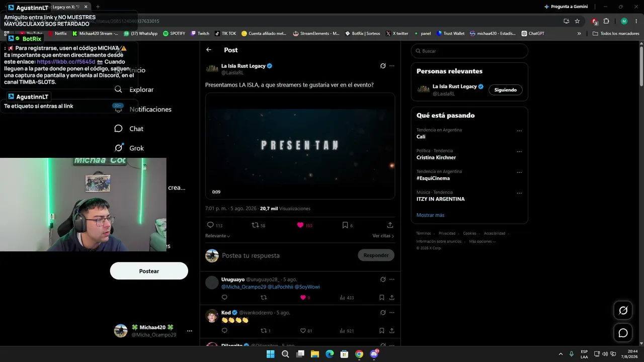Click Siguiendo for La Isla Rust Legacy
Viewport: 644px width, 362px height.
click(x=506, y=90)
